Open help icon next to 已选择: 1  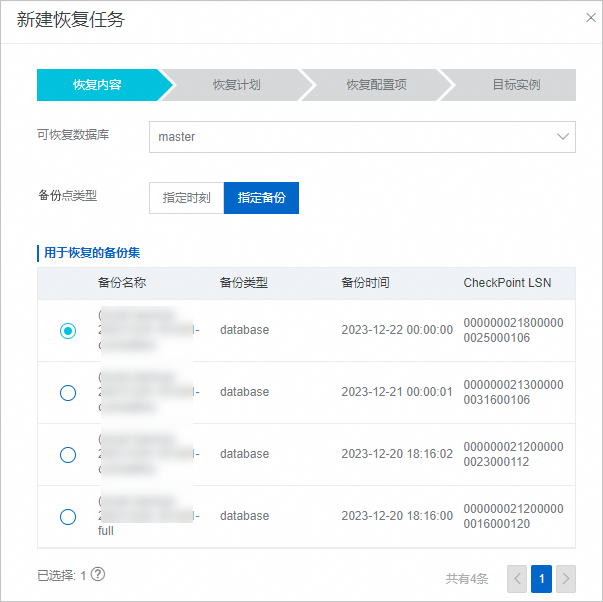[98, 574]
